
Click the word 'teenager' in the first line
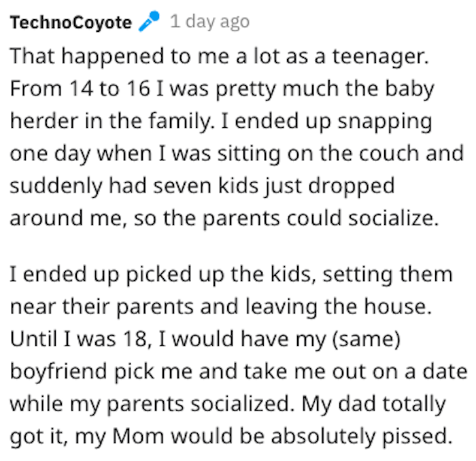[x=381, y=57]
